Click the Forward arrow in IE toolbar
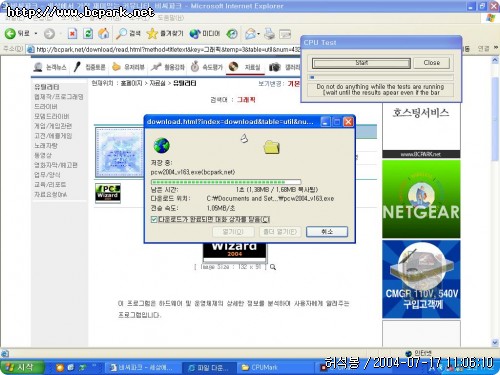The image size is (500, 375). coord(49,33)
